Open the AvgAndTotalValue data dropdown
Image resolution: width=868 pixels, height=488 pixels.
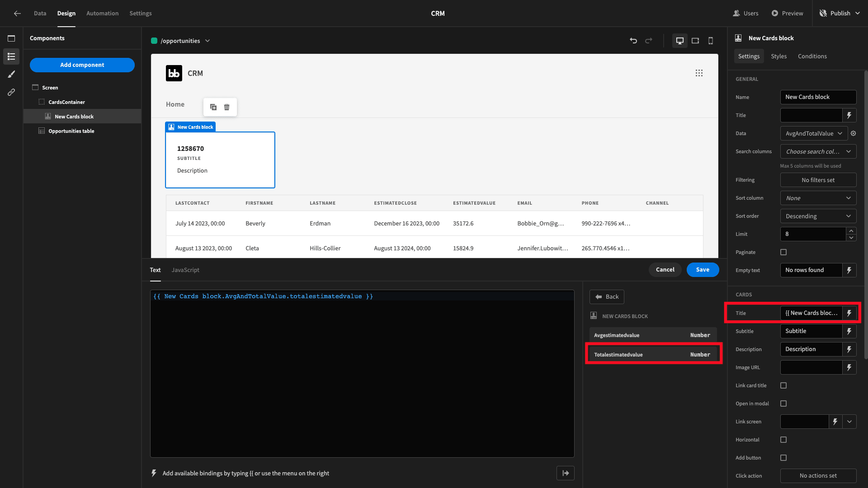click(814, 133)
